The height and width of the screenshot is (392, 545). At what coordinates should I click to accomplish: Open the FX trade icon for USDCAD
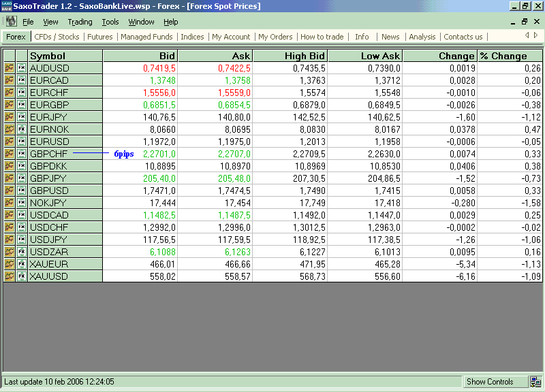22,215
